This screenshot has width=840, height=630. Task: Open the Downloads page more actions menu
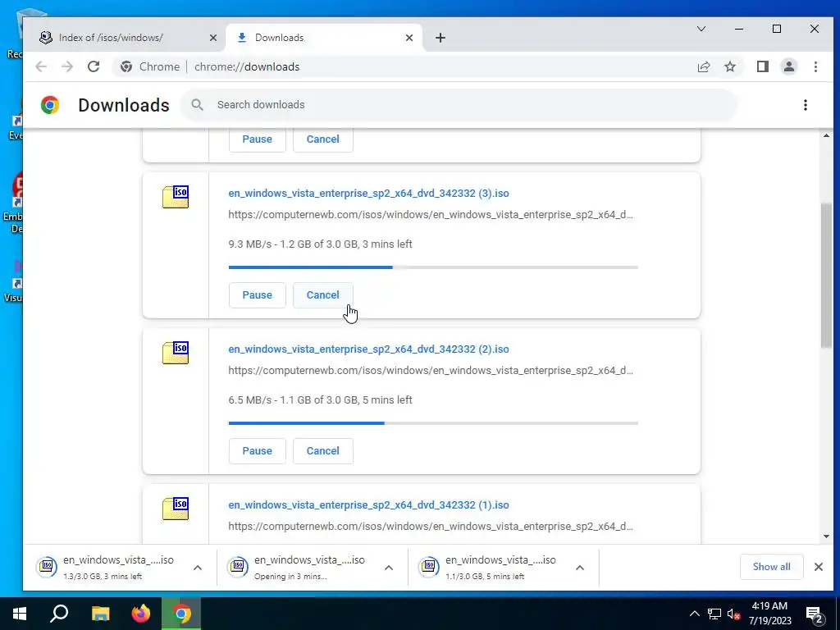pos(806,105)
